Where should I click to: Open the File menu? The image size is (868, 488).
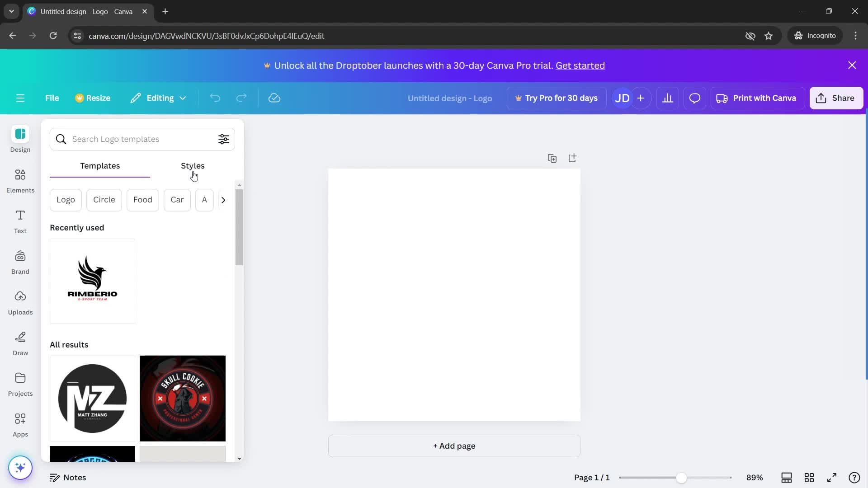[52, 98]
